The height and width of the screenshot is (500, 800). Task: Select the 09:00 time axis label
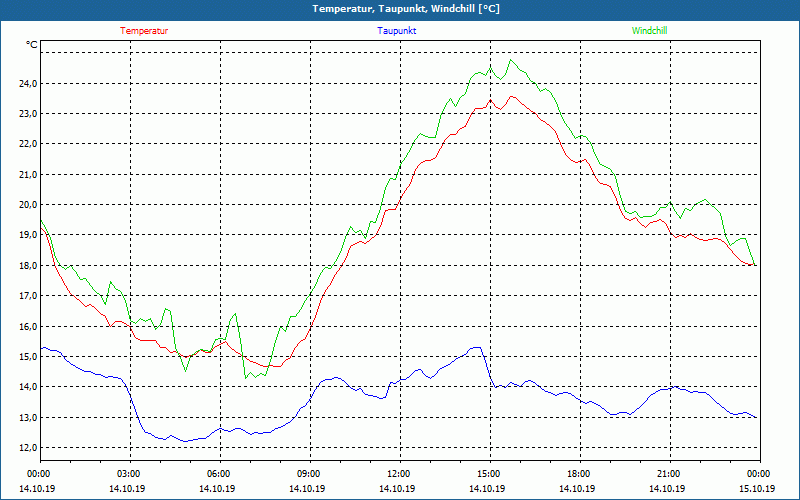click(x=309, y=473)
